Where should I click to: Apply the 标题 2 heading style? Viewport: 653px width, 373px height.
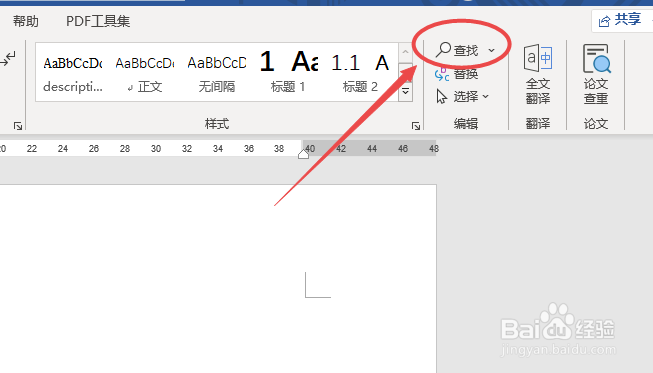[360, 72]
